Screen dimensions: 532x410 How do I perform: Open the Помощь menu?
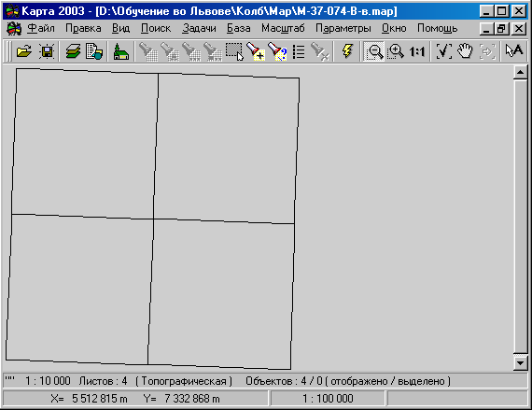[x=438, y=29]
